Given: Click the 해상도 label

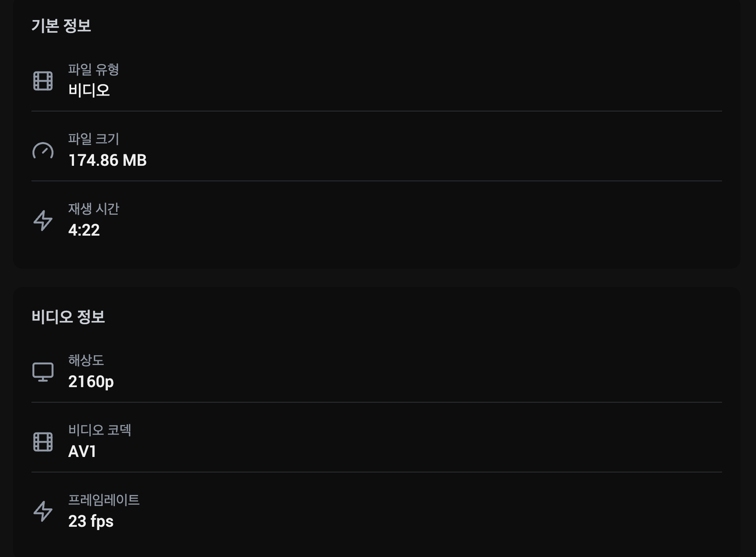Looking at the screenshot, I should pyautogui.click(x=86, y=360).
